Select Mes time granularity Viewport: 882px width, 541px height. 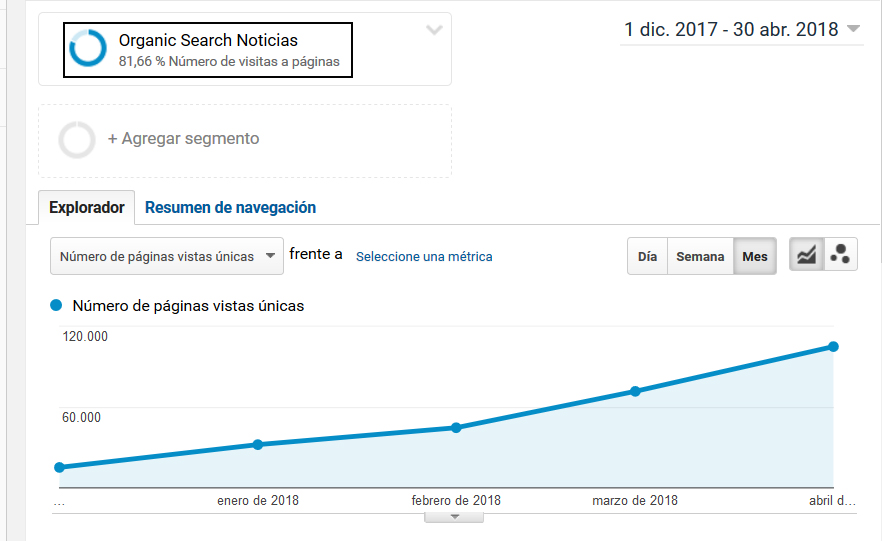755,256
